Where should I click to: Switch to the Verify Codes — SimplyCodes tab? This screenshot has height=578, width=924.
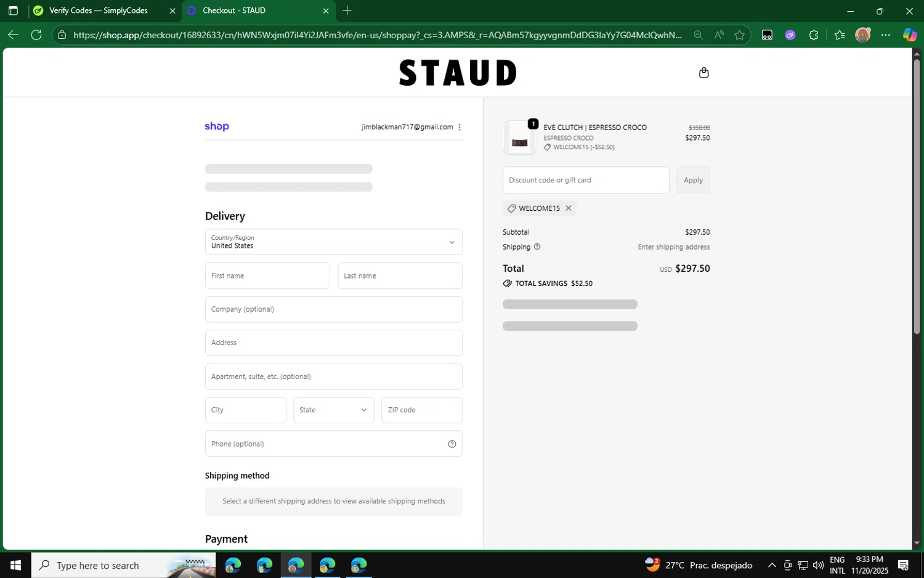[99, 10]
